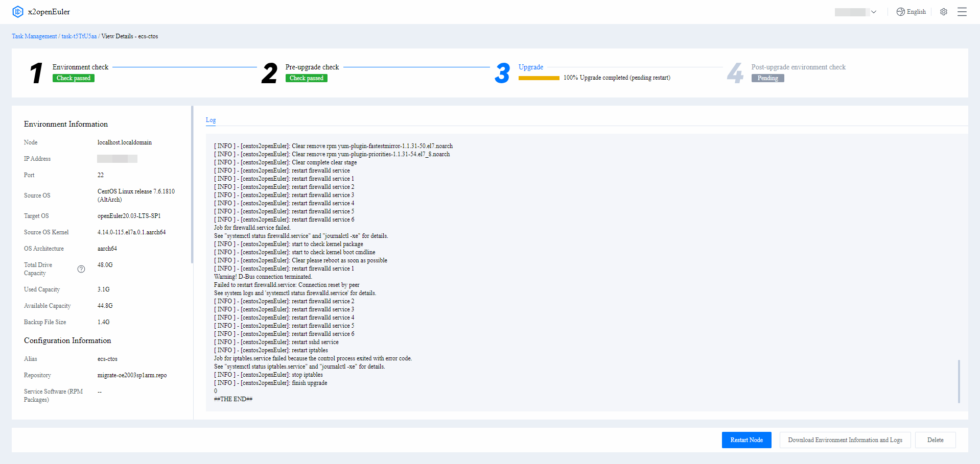The width and height of the screenshot is (980, 464).
Task: Click the Delete button
Action: pyautogui.click(x=935, y=440)
